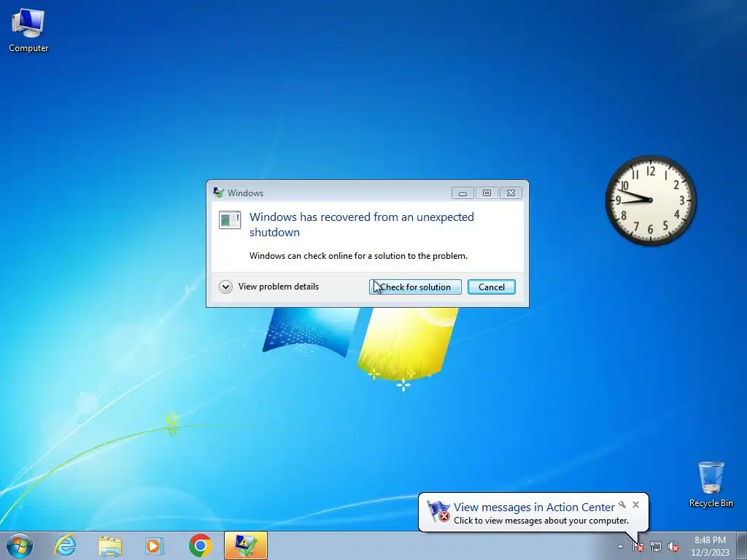Close the Windows dialog with X
The image size is (747, 560).
[x=511, y=192]
